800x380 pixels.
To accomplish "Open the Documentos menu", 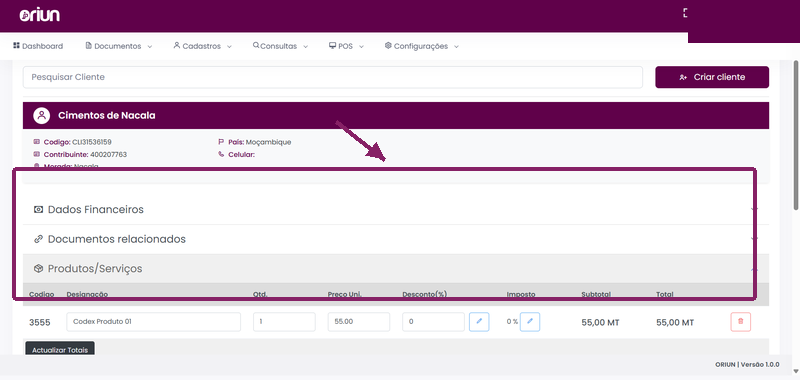I will [x=118, y=46].
